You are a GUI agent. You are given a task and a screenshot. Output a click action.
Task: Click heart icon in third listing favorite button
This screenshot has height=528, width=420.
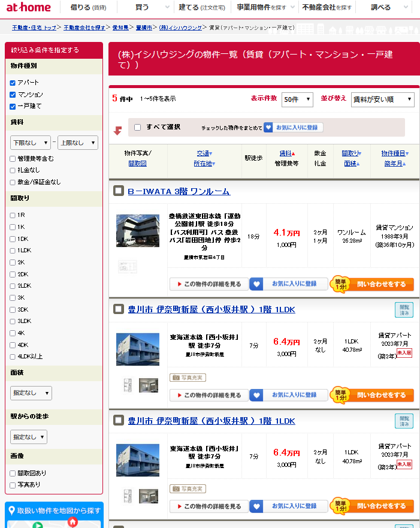pos(256,506)
